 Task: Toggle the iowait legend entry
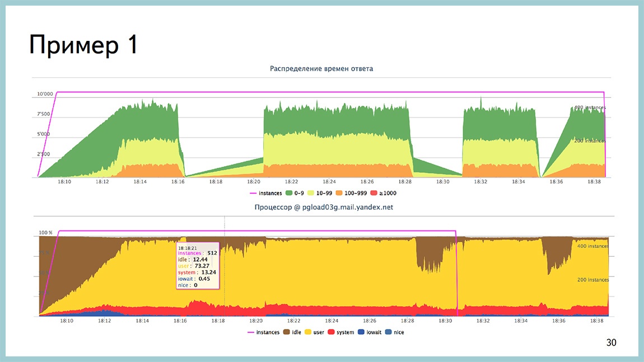(x=370, y=332)
